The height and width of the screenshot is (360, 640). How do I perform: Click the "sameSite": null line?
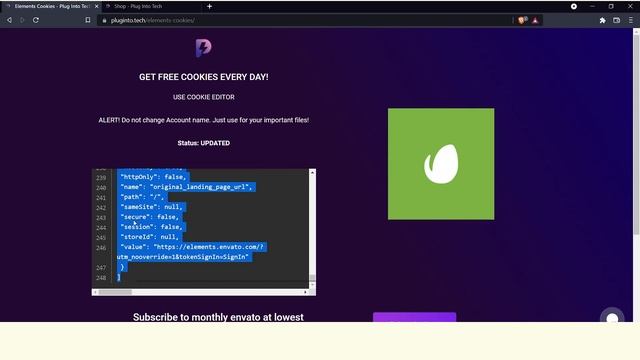(x=151, y=207)
